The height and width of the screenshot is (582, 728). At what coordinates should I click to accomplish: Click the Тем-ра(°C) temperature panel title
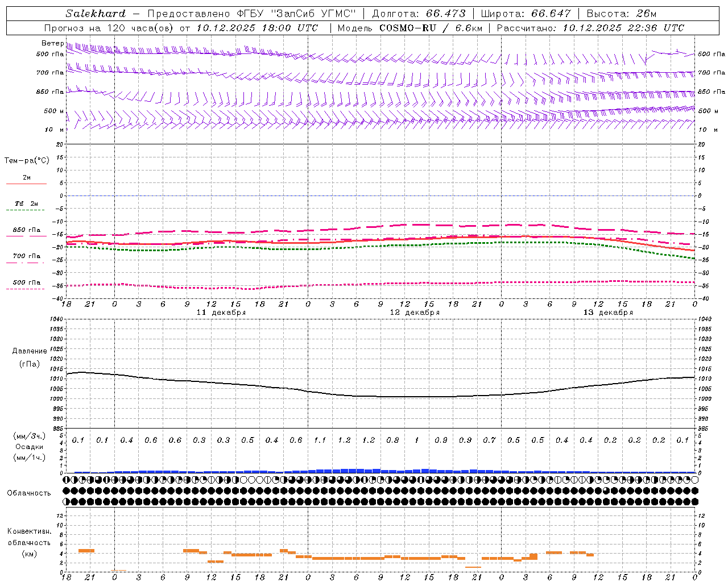click(27, 160)
